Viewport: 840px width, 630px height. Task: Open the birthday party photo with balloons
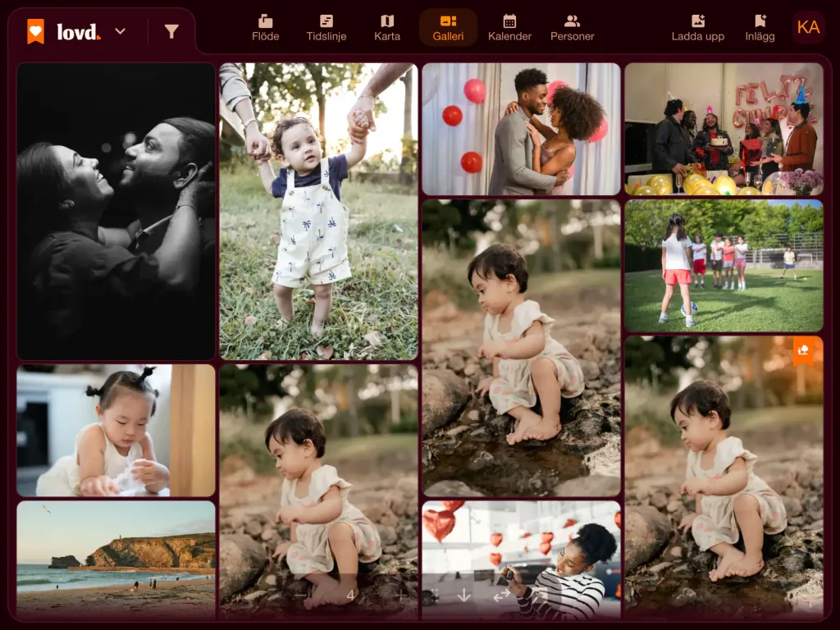coord(724,129)
